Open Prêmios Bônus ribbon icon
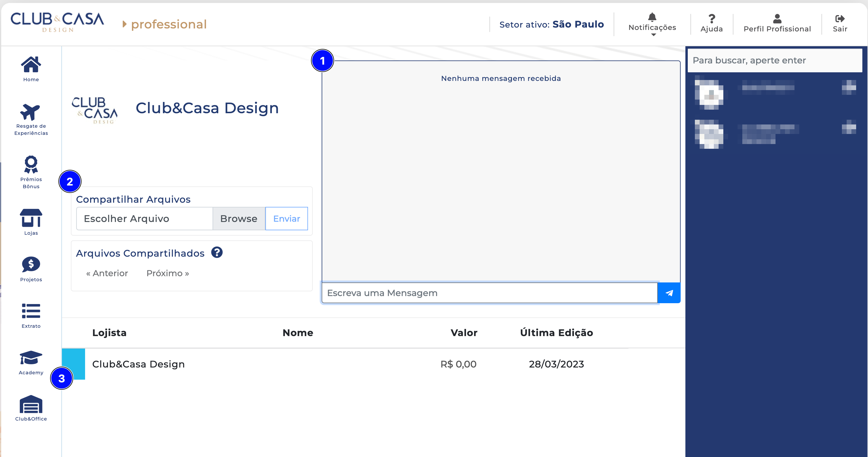The image size is (868, 457). pyautogui.click(x=31, y=164)
